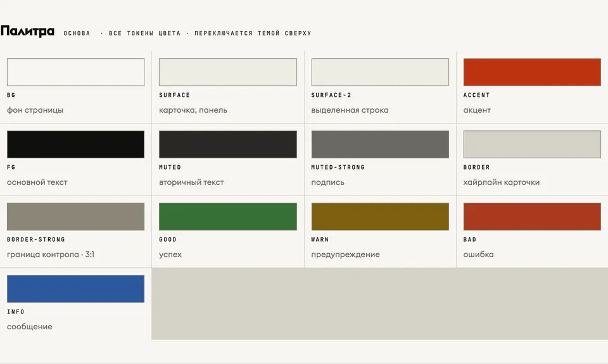608x364 pixels.
Task: Click the dark MUTED swatch
Action: point(228,144)
